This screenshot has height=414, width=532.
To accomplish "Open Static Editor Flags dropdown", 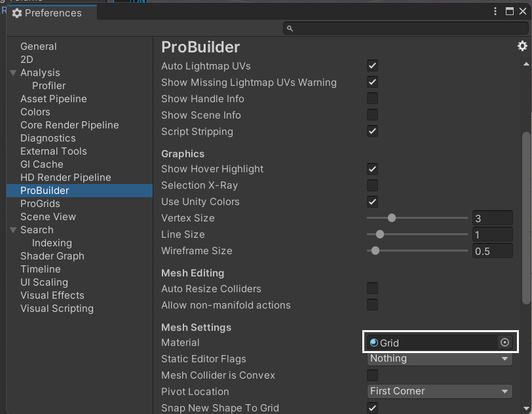I will [x=440, y=359].
